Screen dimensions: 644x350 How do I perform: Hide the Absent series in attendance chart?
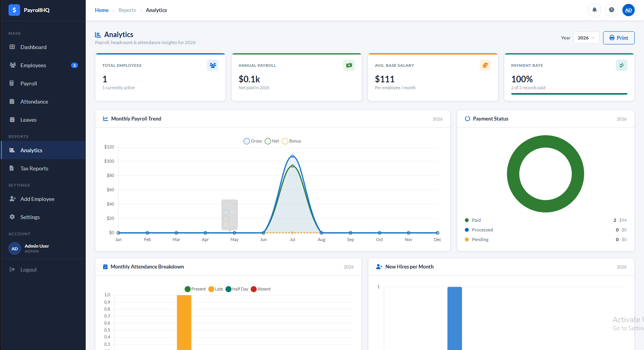[261, 289]
